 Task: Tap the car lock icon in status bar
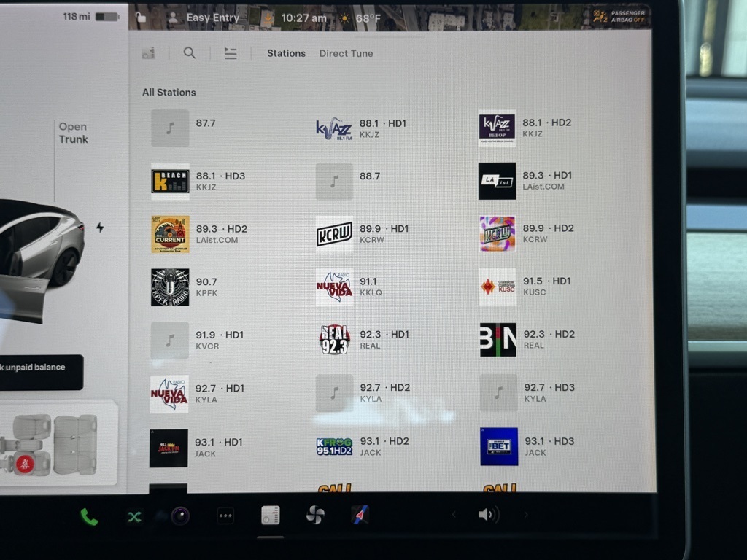tap(141, 17)
